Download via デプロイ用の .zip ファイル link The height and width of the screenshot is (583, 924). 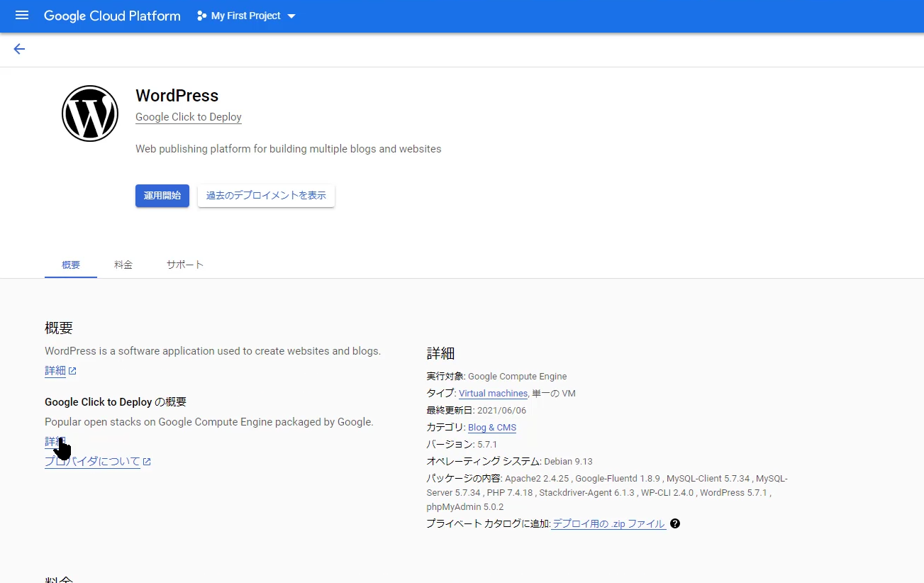(x=608, y=524)
